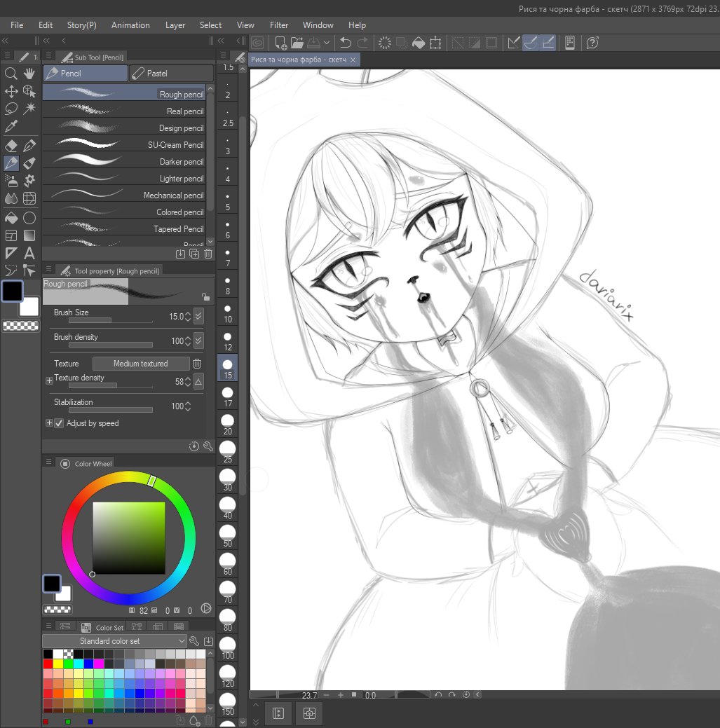Screen dimensions: 720x728
Task: Select the Fill bucket tool
Action: (11, 218)
